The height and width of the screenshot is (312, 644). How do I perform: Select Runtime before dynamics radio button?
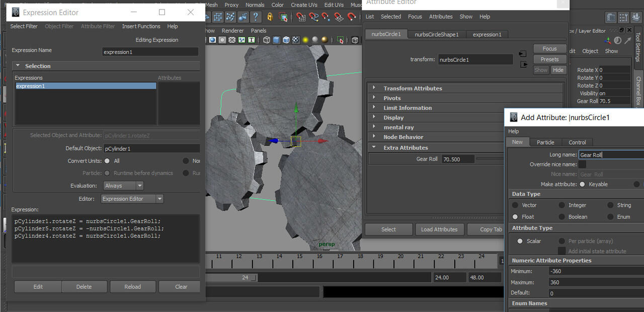click(x=107, y=173)
